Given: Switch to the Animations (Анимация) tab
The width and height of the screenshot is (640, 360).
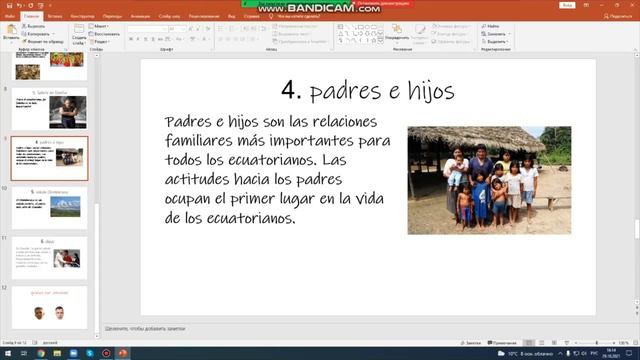Looking at the screenshot, I should [x=140, y=16].
